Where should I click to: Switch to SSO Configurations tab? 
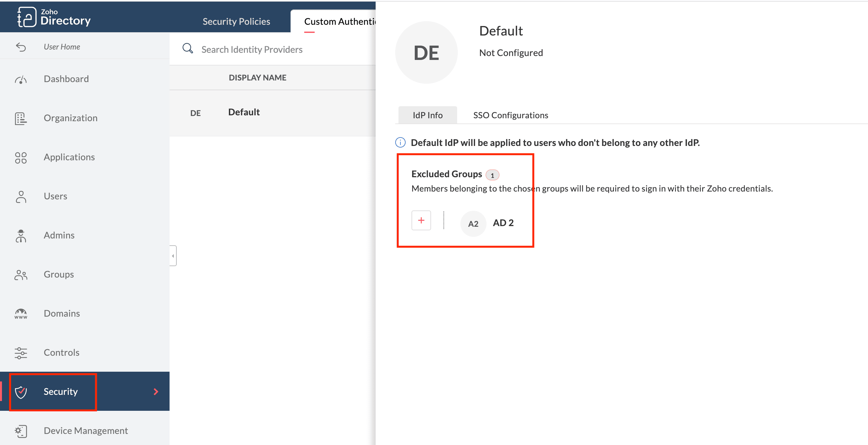[x=510, y=115]
